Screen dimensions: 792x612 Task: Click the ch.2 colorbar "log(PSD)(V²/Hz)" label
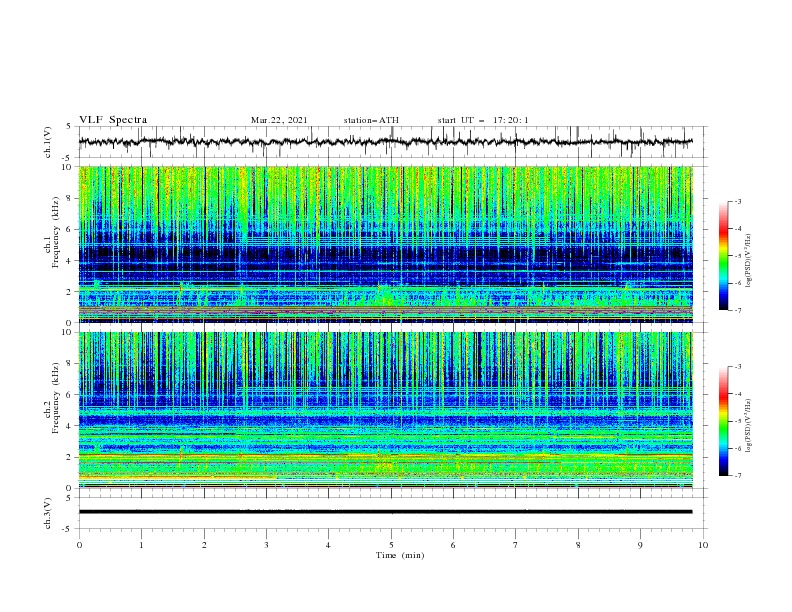pyautogui.click(x=749, y=426)
